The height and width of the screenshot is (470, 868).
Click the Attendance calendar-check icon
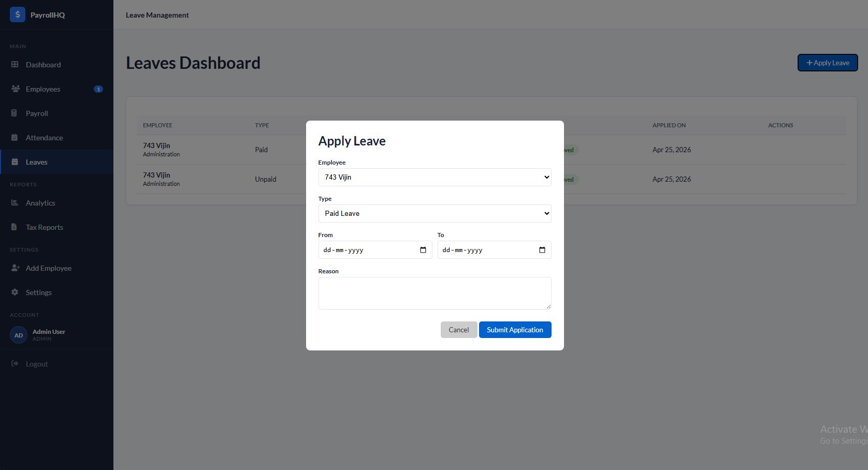(x=15, y=138)
